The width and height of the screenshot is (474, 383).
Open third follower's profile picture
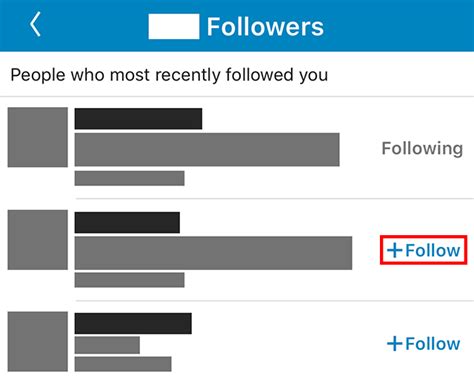38,341
